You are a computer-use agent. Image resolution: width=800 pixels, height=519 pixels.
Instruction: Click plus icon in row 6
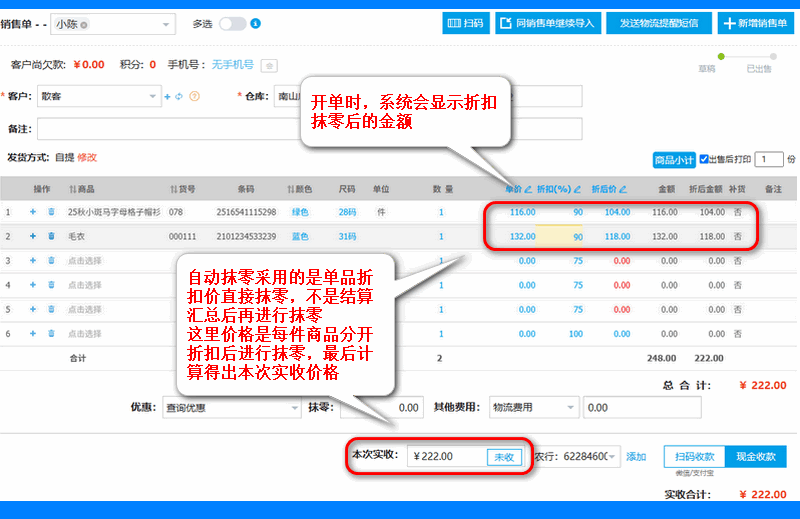33,334
